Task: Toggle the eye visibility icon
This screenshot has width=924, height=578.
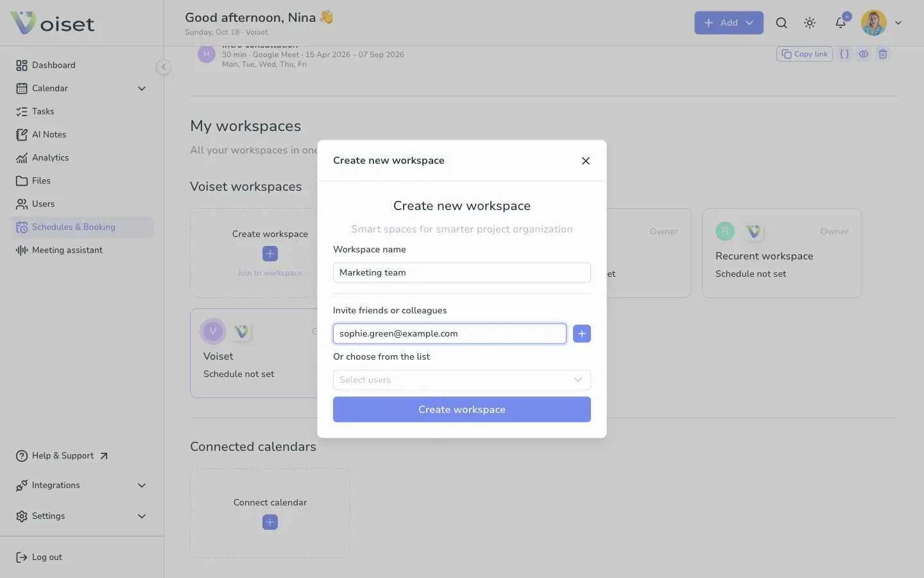Action: [x=864, y=54]
